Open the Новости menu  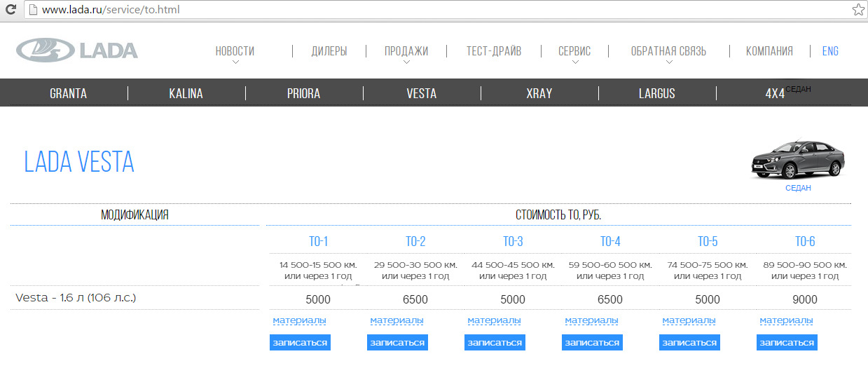pyautogui.click(x=235, y=51)
